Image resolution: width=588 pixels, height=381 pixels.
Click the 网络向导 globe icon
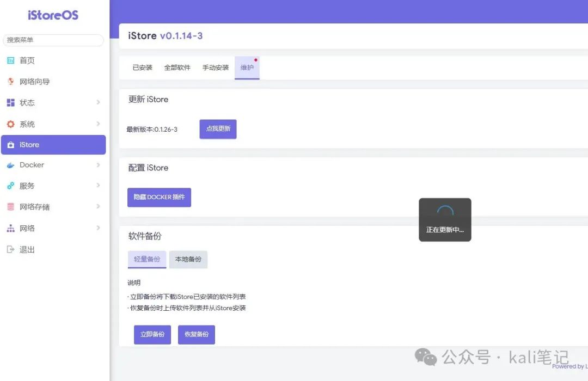tap(10, 82)
